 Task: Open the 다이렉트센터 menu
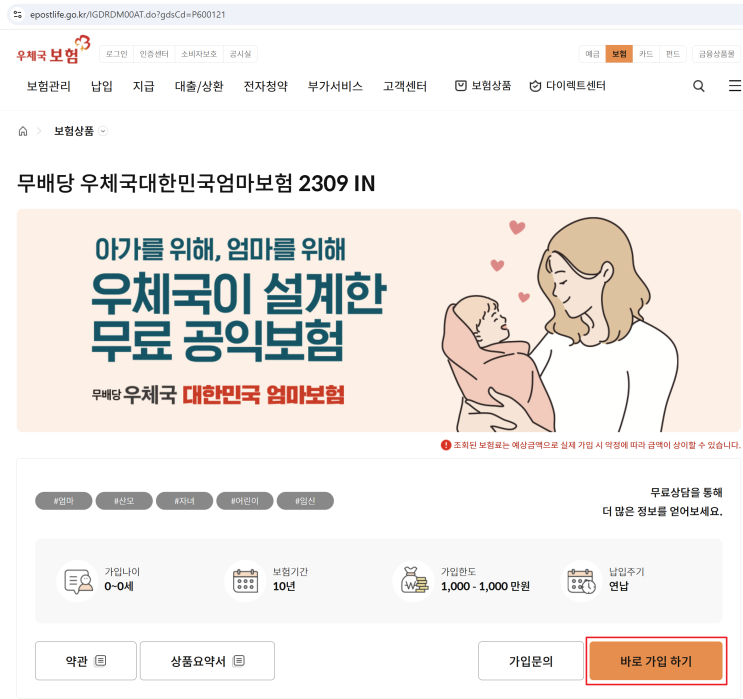567,86
